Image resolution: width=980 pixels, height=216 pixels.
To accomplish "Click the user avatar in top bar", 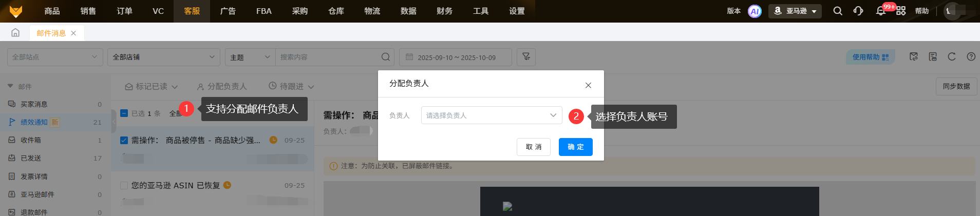I will click(953, 11).
